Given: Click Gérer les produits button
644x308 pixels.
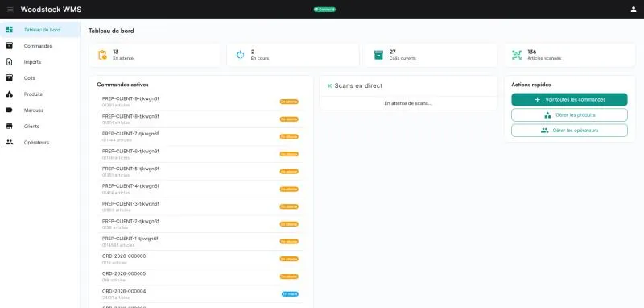Looking at the screenshot, I should tap(569, 115).
